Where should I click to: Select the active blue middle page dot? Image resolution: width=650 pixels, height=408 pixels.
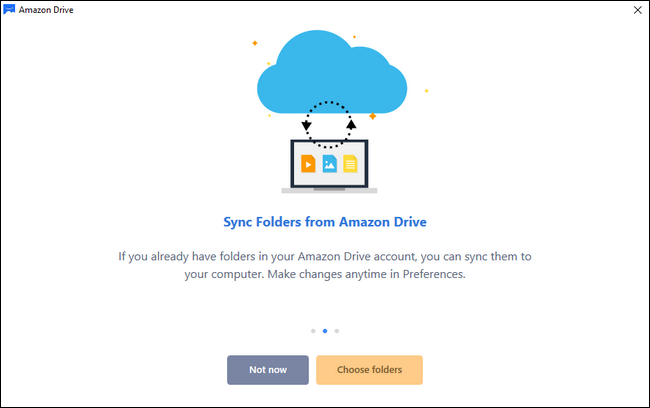click(x=325, y=330)
